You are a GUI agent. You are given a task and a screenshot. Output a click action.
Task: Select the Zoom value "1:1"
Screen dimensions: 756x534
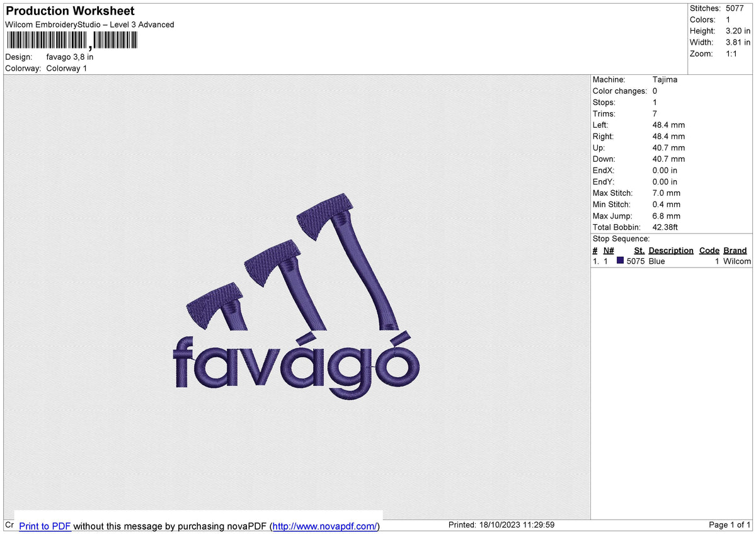tap(732, 54)
